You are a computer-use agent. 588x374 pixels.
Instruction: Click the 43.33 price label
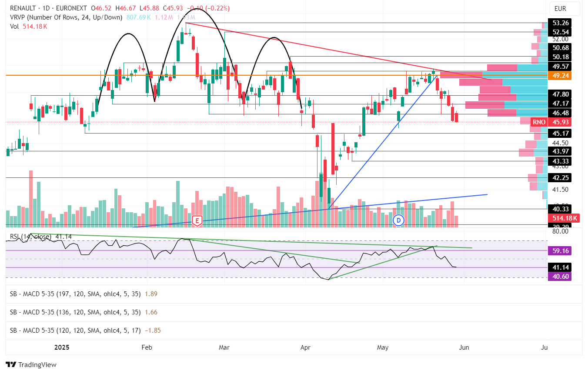pyautogui.click(x=561, y=161)
